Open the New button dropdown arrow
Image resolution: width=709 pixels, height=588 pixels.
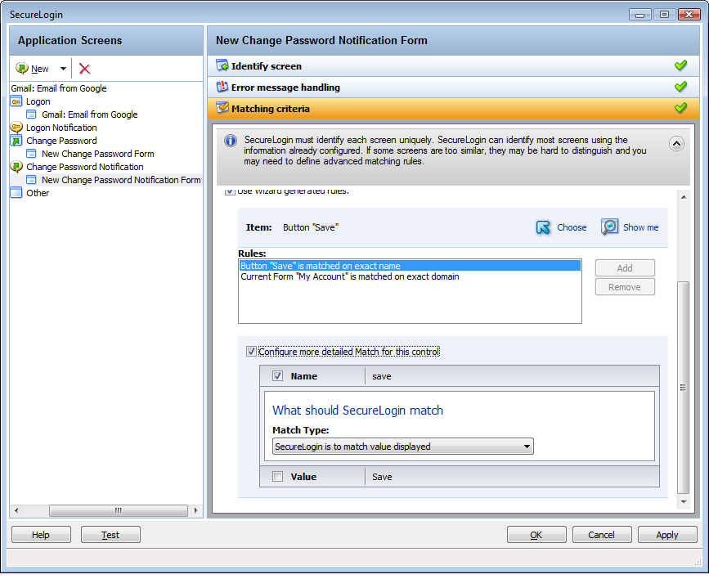pyautogui.click(x=63, y=69)
